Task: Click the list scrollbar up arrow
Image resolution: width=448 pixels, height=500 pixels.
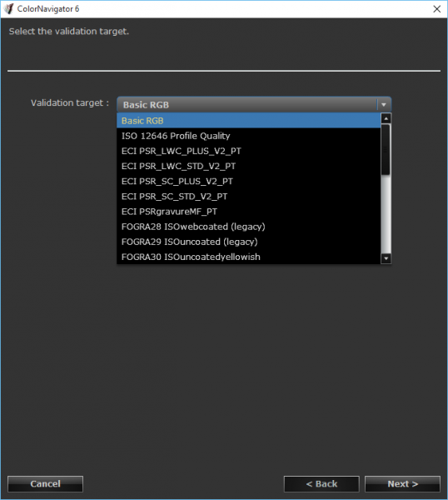Action: [386, 118]
